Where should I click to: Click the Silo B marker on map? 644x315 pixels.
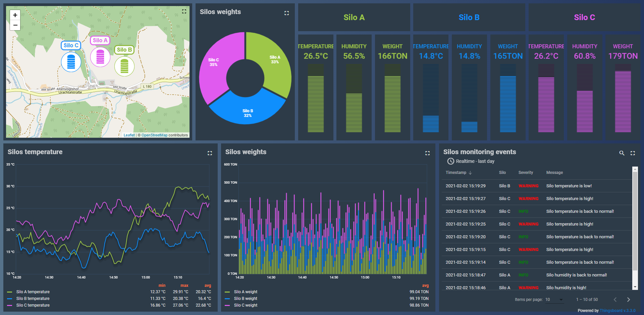pos(124,66)
